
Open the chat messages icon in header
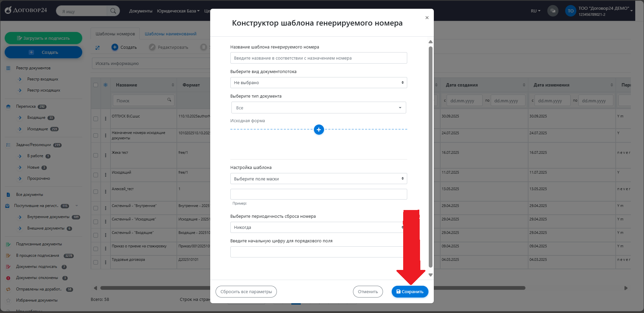coord(552,11)
